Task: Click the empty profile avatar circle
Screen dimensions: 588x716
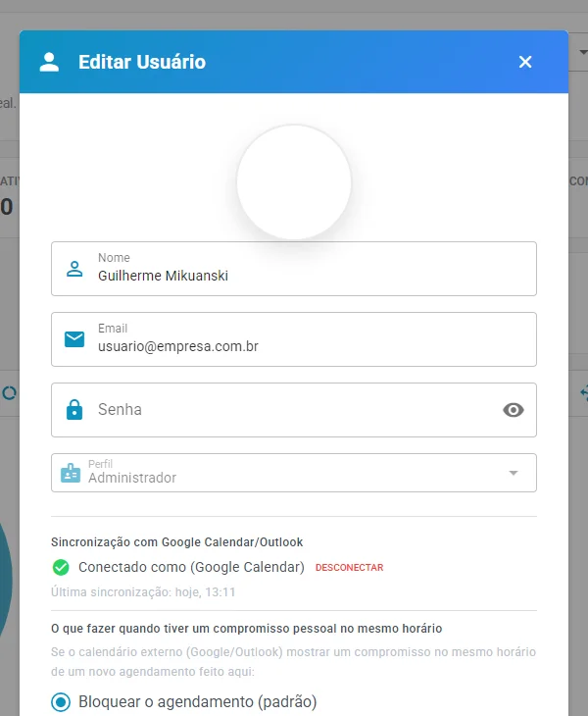Action: pyautogui.click(x=294, y=182)
